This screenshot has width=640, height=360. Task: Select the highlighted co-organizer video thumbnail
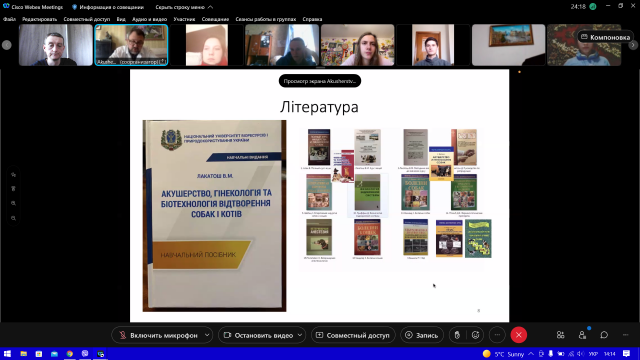[x=131, y=45]
